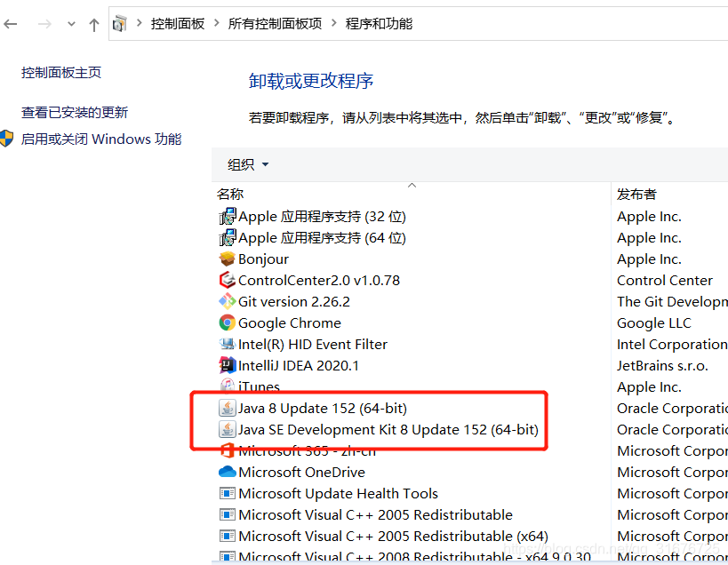Image resolution: width=728 pixels, height=565 pixels.
Task: Go back with the left arrow button
Action: pos(10,24)
